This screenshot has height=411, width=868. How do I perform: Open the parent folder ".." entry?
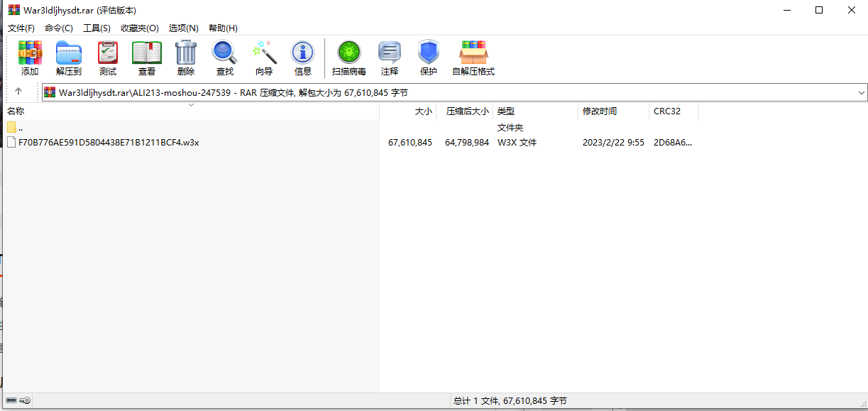[20, 128]
